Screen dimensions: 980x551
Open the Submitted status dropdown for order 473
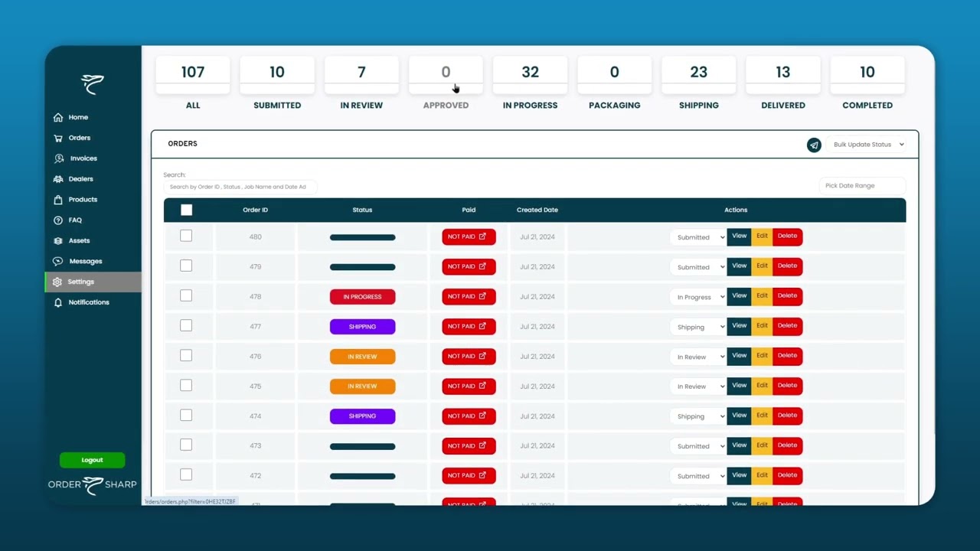[x=698, y=446]
